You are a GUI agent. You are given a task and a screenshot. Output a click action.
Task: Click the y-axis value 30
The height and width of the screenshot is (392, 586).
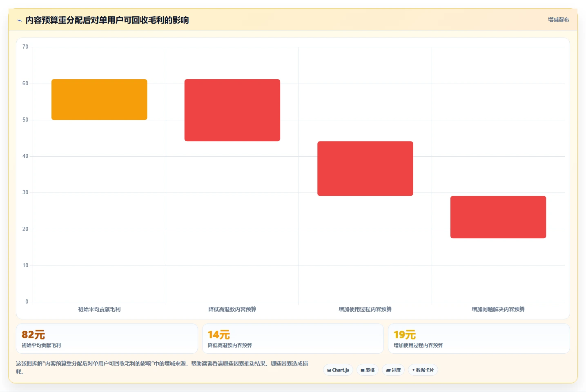(x=25, y=193)
